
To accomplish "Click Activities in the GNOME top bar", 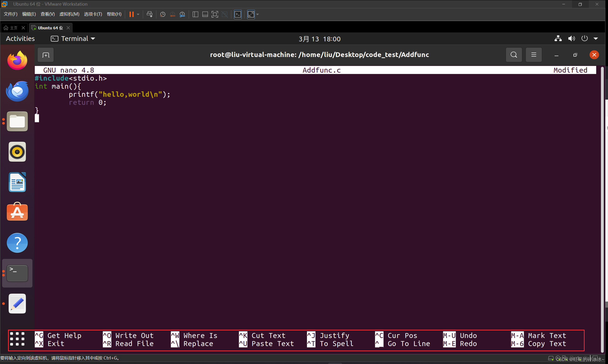I will (20, 39).
